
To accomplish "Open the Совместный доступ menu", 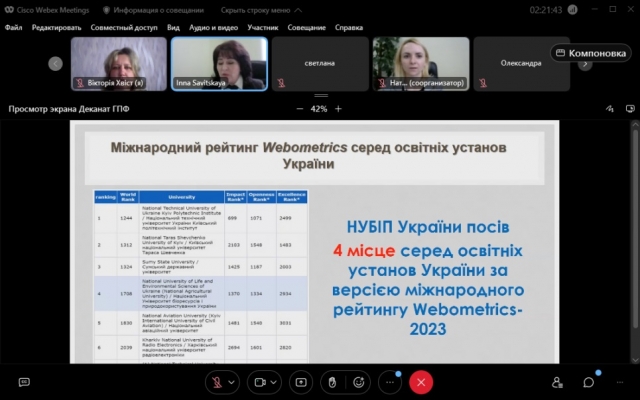I will pyautogui.click(x=124, y=27).
